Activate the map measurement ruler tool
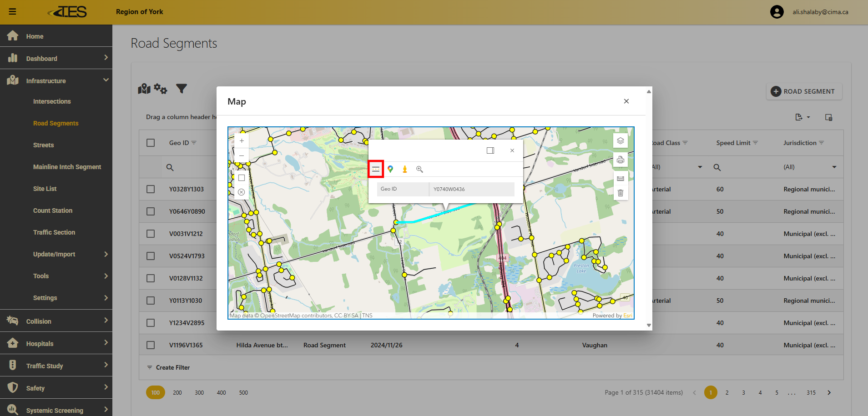The width and height of the screenshot is (868, 416). tap(620, 179)
